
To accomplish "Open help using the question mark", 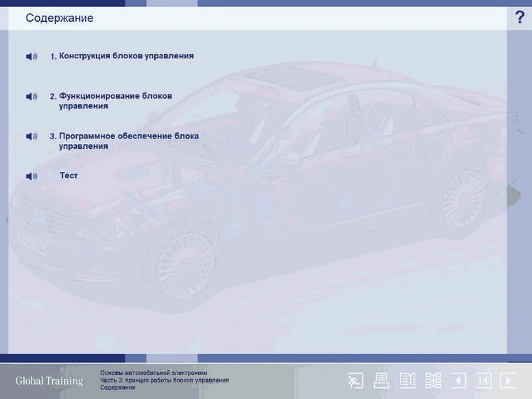I will pos(520,18).
